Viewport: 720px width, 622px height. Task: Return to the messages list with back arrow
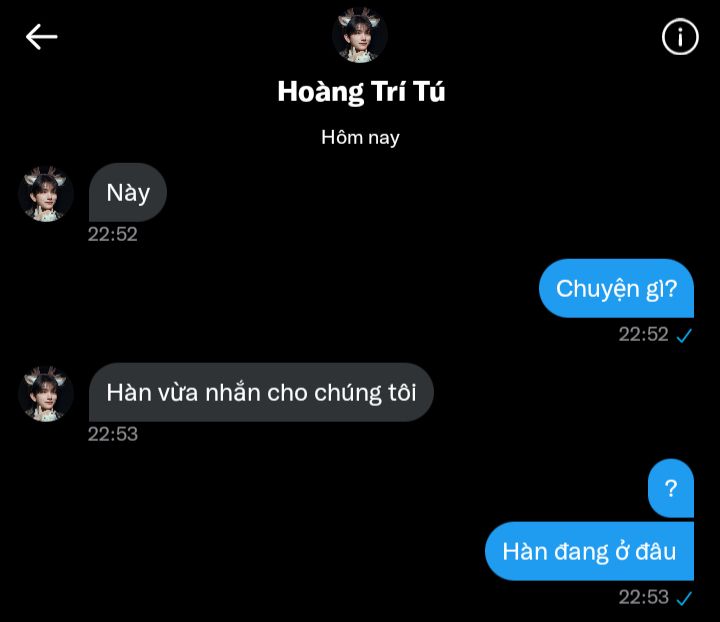41,37
